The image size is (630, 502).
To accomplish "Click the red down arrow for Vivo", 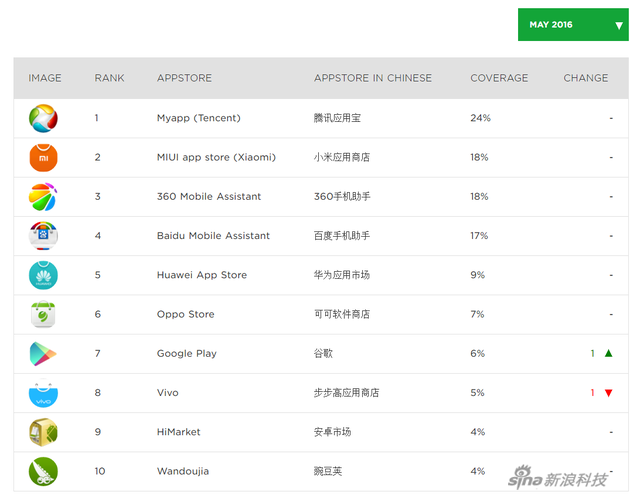I will point(608,393).
